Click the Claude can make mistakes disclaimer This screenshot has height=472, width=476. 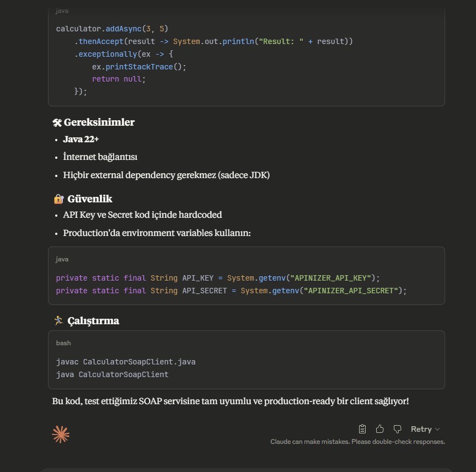pos(357,442)
